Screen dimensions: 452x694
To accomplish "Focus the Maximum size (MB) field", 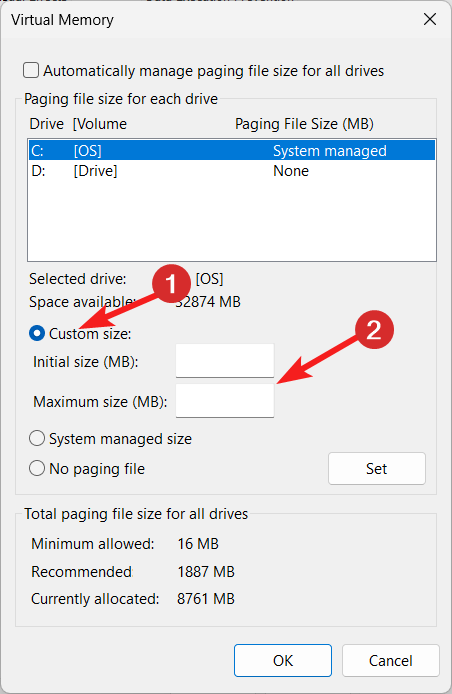I will 225,401.
